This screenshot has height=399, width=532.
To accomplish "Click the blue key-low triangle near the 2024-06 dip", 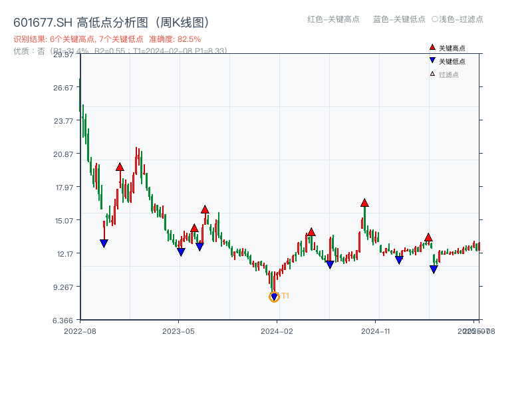I will [329, 265].
